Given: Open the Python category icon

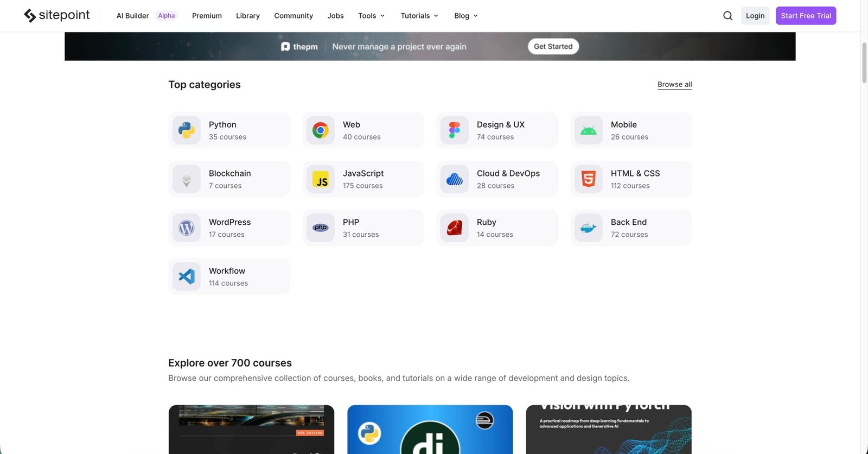Looking at the screenshot, I should click(187, 130).
